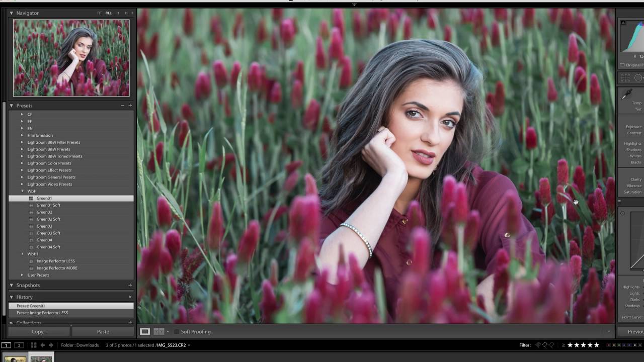The image size is (644, 362).
Task: Expand Lightroom Video Presets folder
Action: (x=22, y=184)
